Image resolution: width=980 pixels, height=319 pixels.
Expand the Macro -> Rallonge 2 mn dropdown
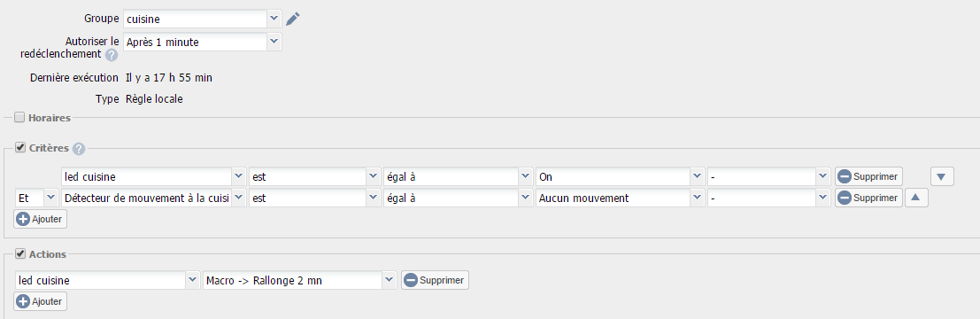[390, 280]
